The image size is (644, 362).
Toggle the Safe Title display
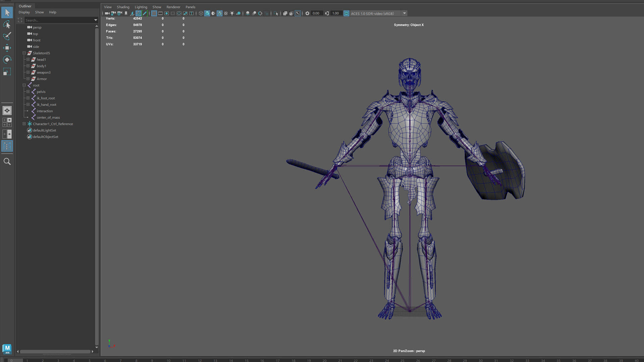192,13
